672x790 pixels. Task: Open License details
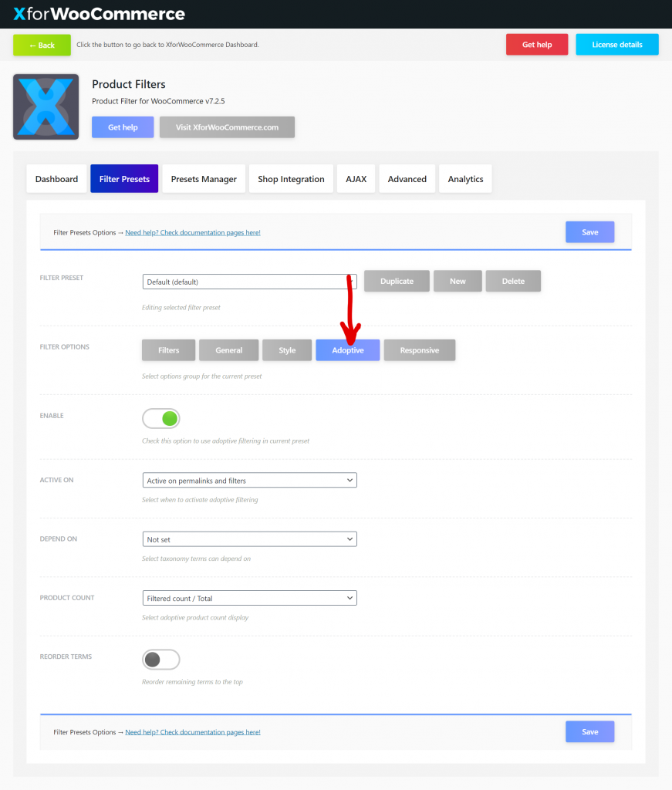click(x=617, y=44)
